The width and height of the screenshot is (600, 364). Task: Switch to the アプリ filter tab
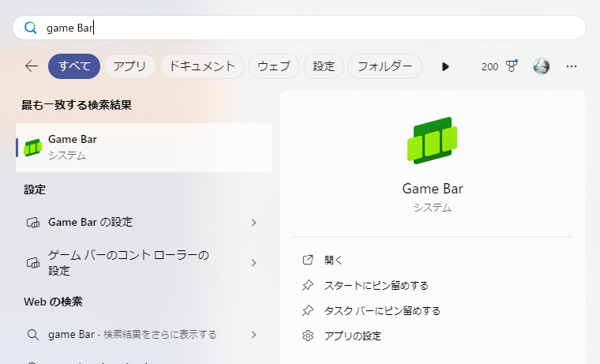pyautogui.click(x=129, y=66)
